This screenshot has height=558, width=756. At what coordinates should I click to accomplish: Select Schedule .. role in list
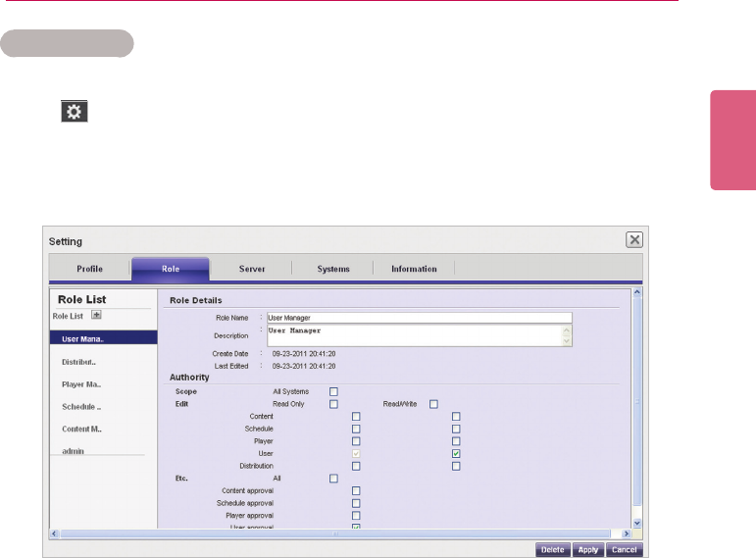81,407
